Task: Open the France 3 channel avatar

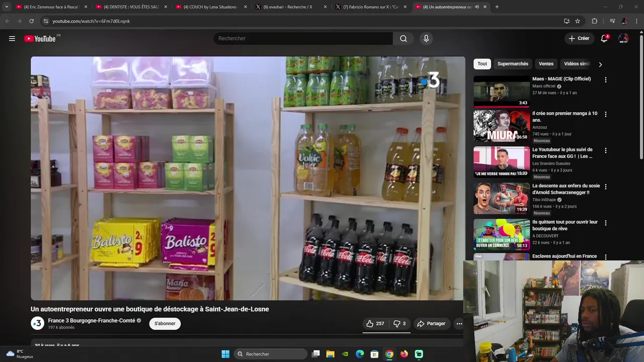Action: tap(37, 323)
